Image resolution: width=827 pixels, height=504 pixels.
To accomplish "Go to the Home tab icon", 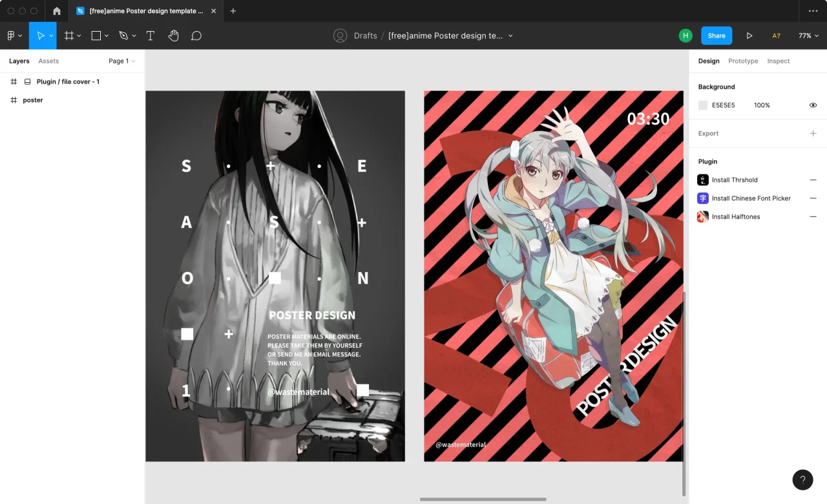I will (57, 11).
